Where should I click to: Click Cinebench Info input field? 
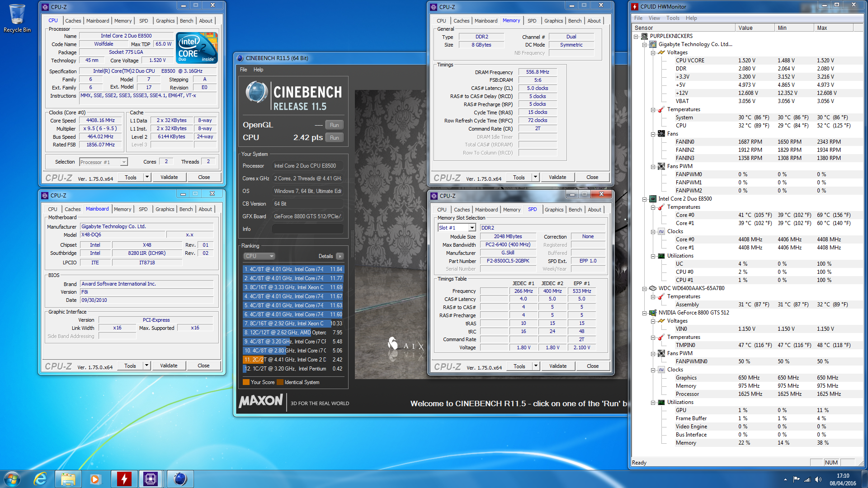[x=307, y=229]
